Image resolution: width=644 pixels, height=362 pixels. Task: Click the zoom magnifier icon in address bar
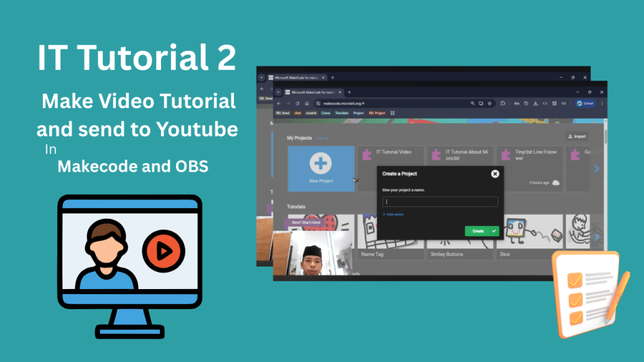click(x=472, y=104)
